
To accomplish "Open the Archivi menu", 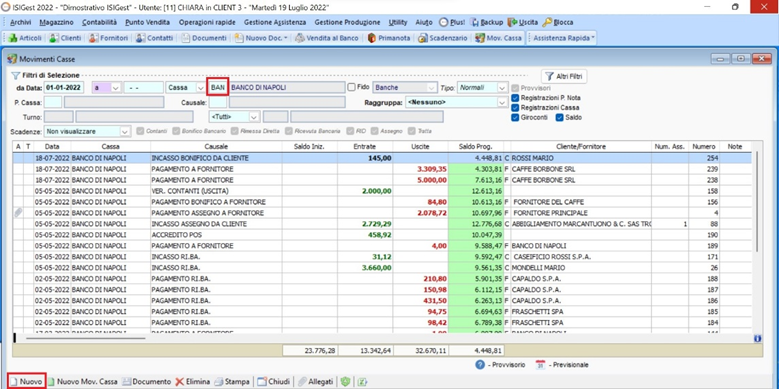I will coord(20,22).
